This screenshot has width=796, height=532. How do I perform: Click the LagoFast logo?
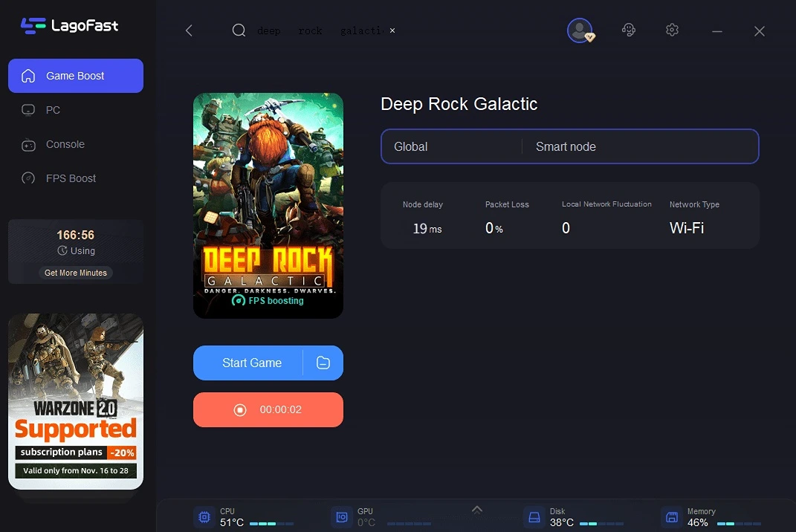[x=70, y=25]
